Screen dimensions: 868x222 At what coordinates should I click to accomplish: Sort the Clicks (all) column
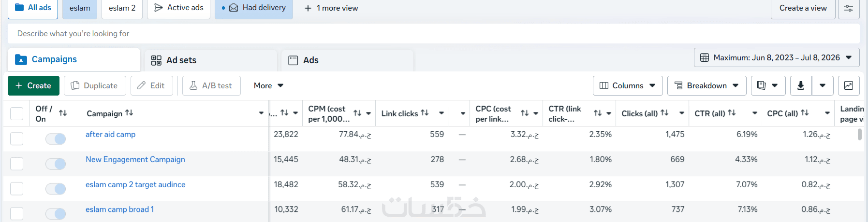(664, 113)
